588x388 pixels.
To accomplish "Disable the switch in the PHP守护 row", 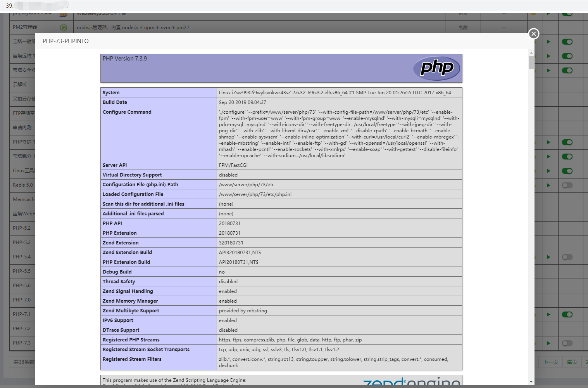I will click(567, 142).
